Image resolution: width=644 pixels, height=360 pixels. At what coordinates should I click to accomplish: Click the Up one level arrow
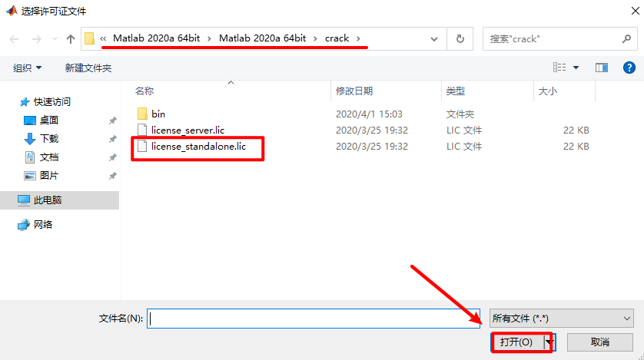pos(71,38)
